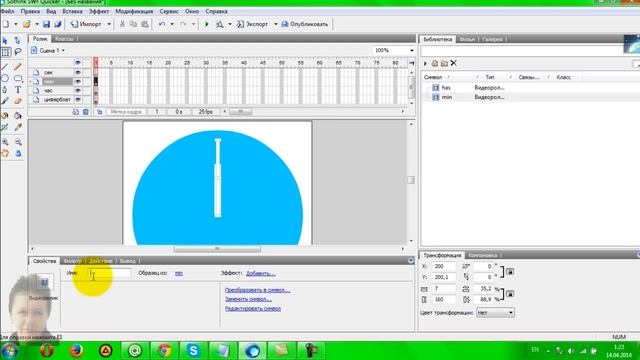Select the Brush tool
The height and width of the screenshot is (360, 640).
[5, 101]
